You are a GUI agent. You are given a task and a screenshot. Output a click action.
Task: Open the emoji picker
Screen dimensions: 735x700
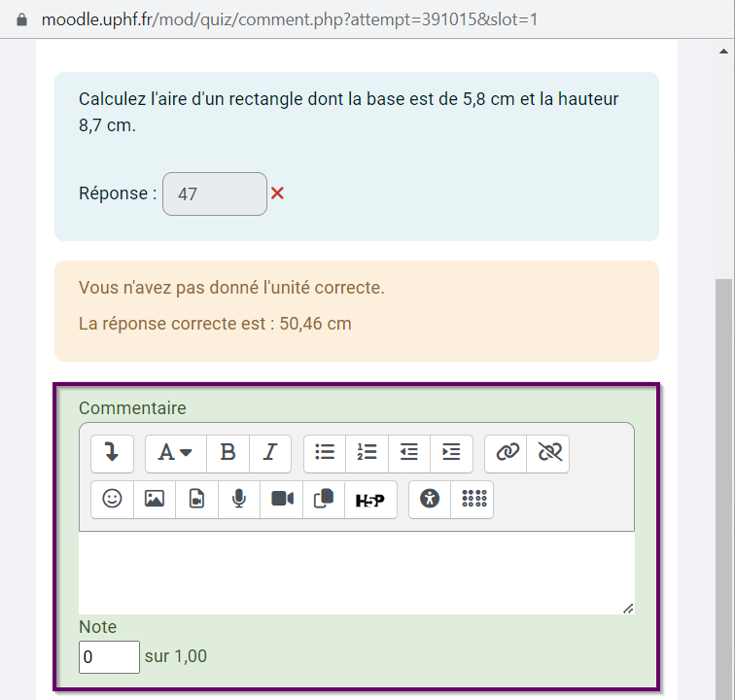pos(112,499)
